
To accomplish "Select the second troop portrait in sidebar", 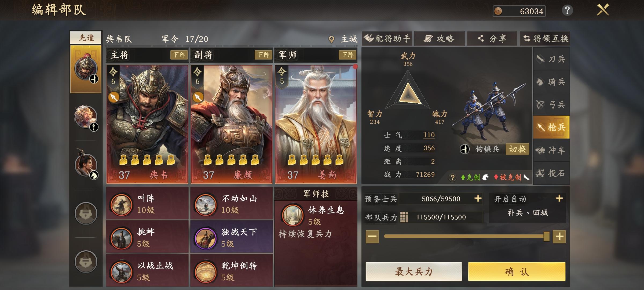I will [x=86, y=117].
